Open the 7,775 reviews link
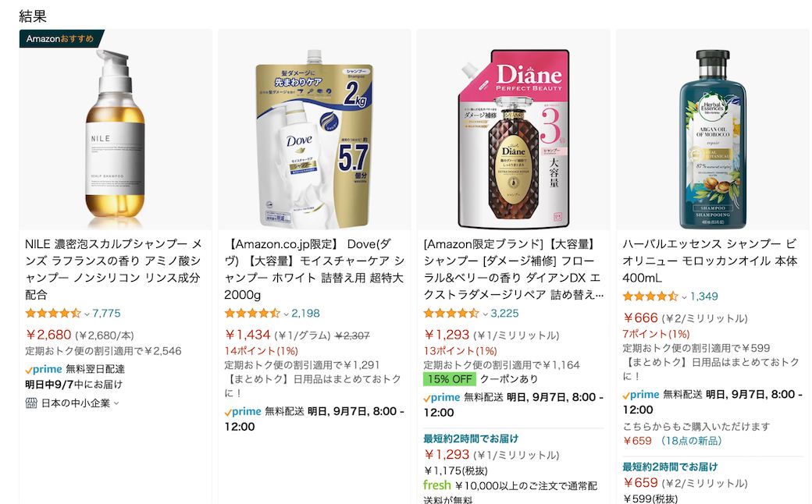The image size is (812, 504). tap(106, 314)
